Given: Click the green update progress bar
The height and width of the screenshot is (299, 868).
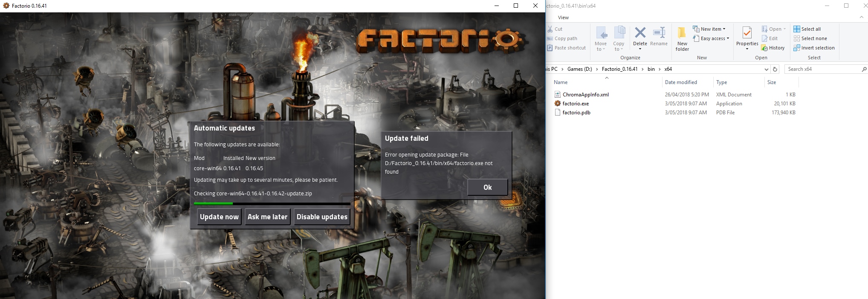Looking at the screenshot, I should pos(272,203).
